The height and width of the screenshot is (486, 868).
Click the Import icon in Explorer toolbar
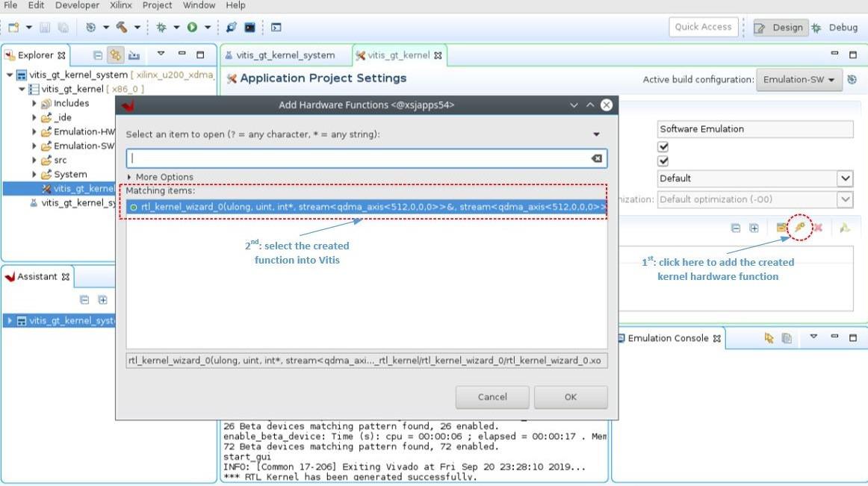click(x=134, y=55)
